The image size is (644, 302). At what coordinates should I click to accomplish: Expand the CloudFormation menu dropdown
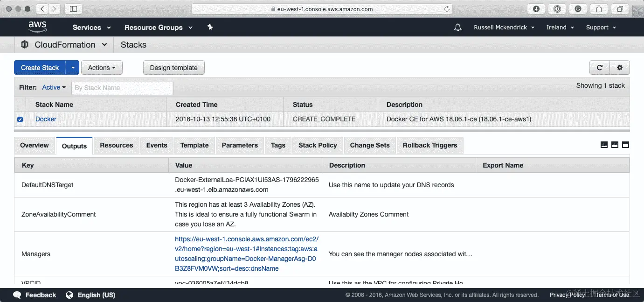pyautogui.click(x=104, y=45)
